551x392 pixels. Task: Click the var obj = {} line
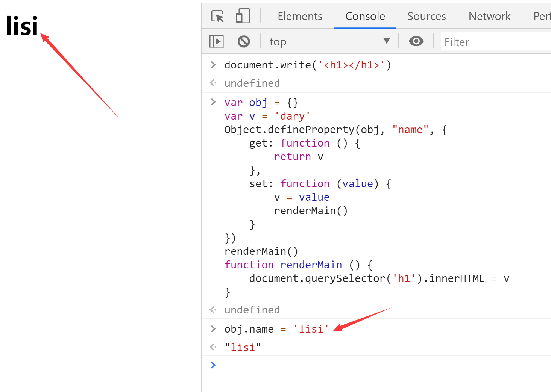point(261,103)
